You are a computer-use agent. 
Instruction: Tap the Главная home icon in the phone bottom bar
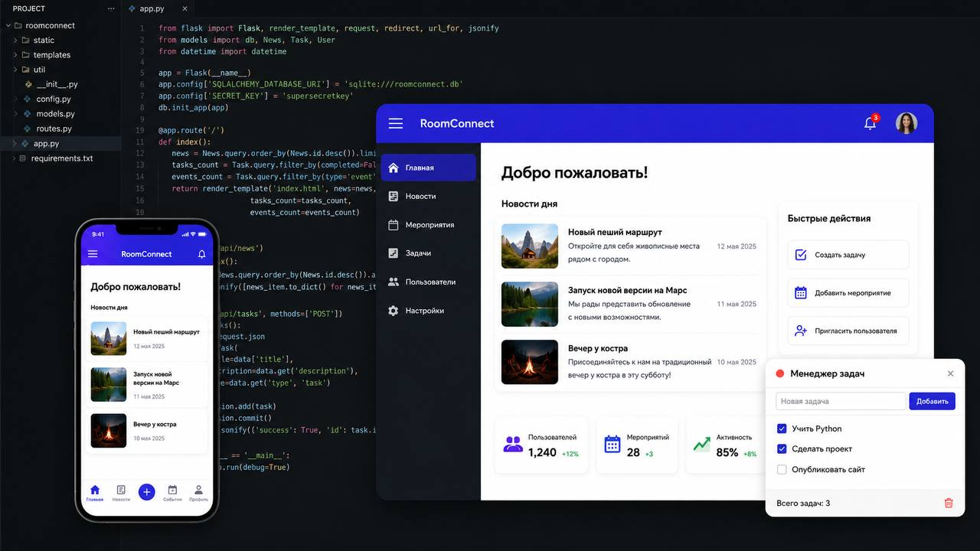(95, 490)
